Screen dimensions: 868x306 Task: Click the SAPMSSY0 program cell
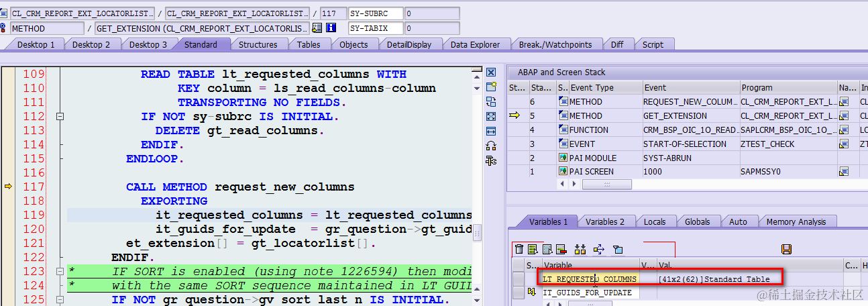click(x=788, y=172)
